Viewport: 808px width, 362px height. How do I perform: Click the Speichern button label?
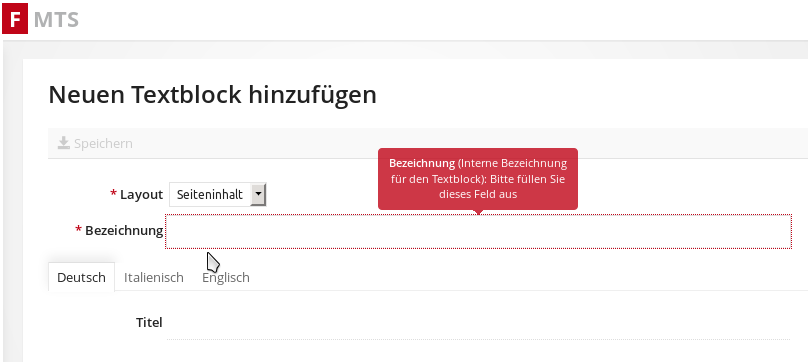coord(103,143)
